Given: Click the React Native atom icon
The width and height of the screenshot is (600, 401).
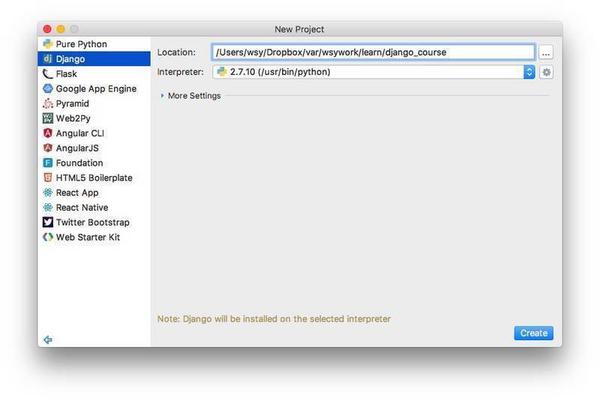Looking at the screenshot, I should point(47,207).
